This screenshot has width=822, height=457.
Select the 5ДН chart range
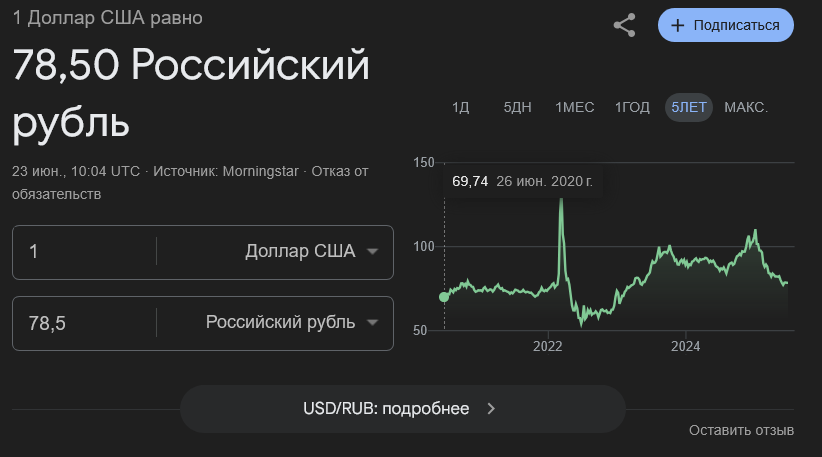click(x=517, y=107)
